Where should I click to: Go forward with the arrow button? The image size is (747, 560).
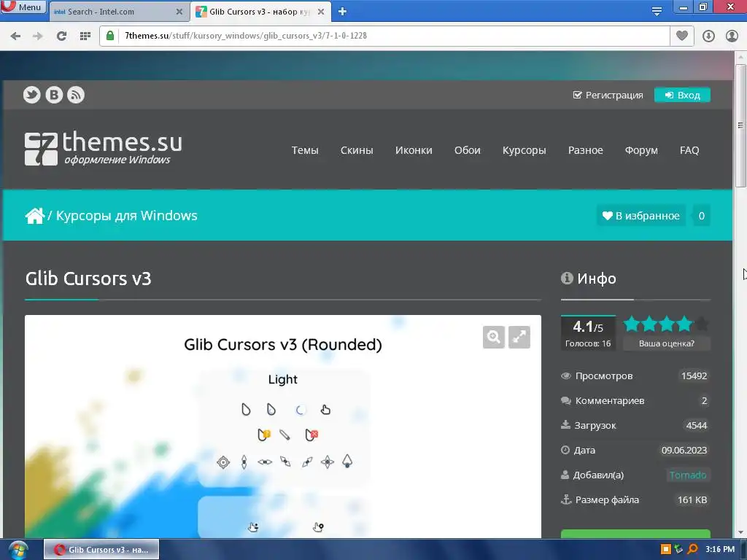[38, 36]
